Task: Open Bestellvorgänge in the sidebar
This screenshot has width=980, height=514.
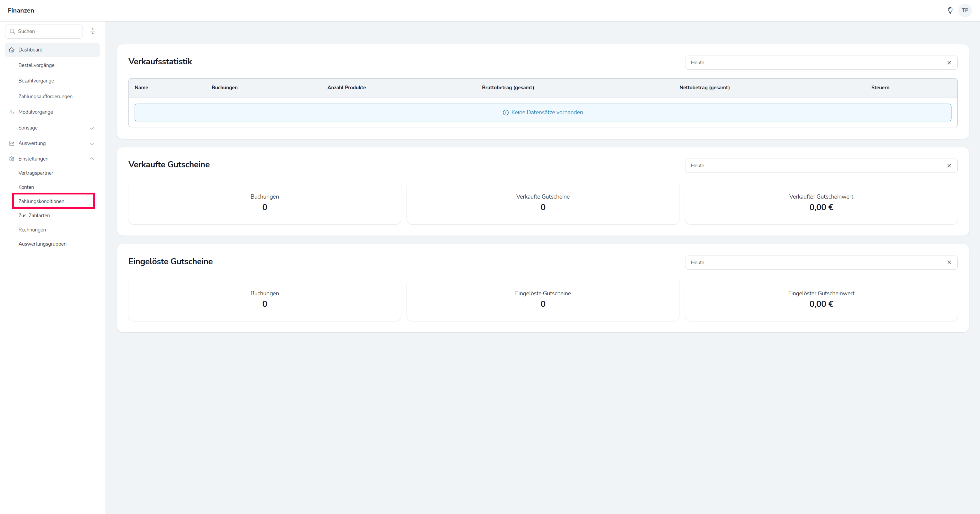Action: 37,65
